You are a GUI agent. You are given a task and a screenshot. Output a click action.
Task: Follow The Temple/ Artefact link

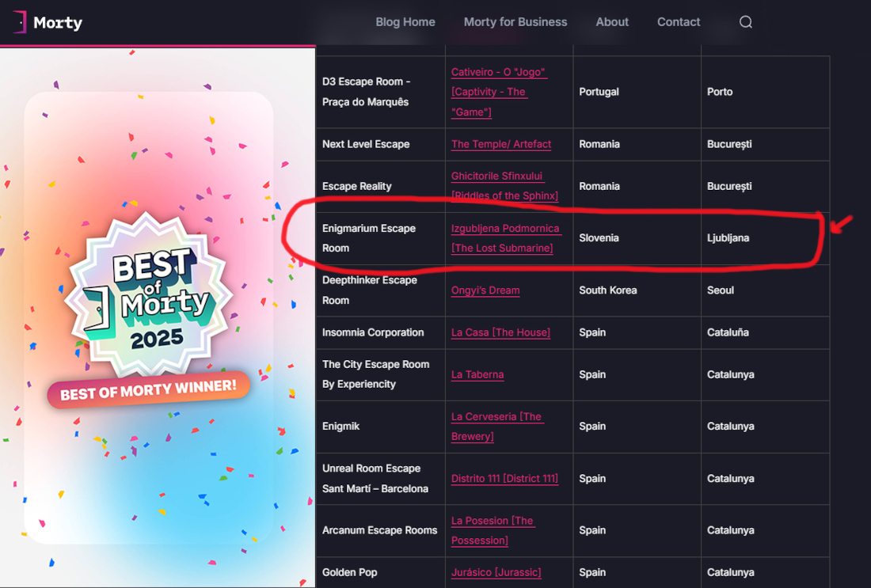[501, 144]
